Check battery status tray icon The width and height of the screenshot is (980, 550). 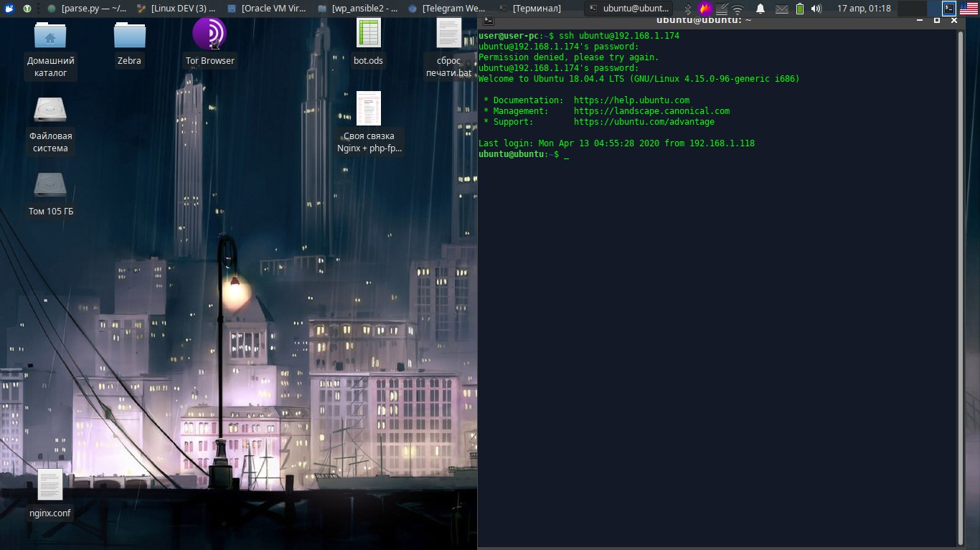tap(800, 9)
